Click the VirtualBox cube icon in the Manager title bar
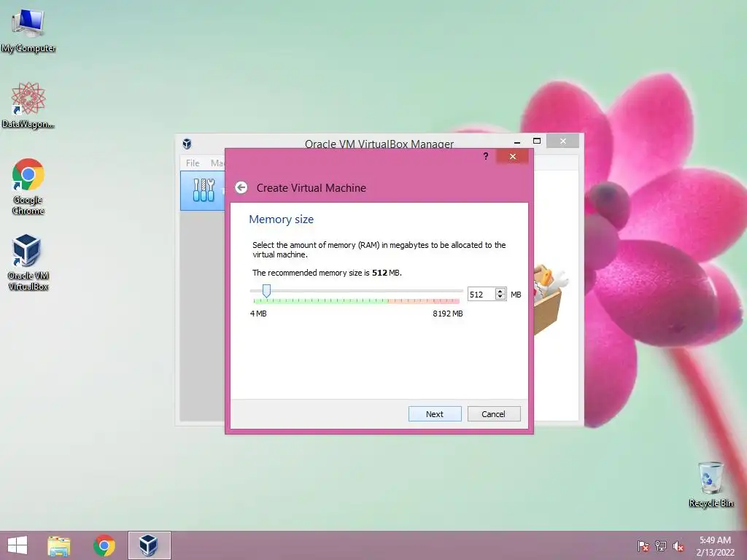 (187, 144)
